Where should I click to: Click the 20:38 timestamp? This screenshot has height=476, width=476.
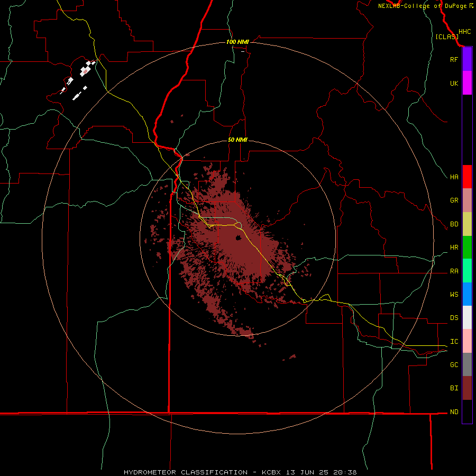click(346, 472)
